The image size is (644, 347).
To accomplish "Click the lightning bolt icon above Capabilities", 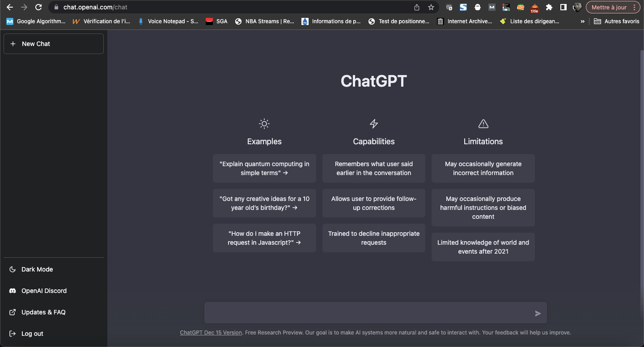I will pos(374,124).
